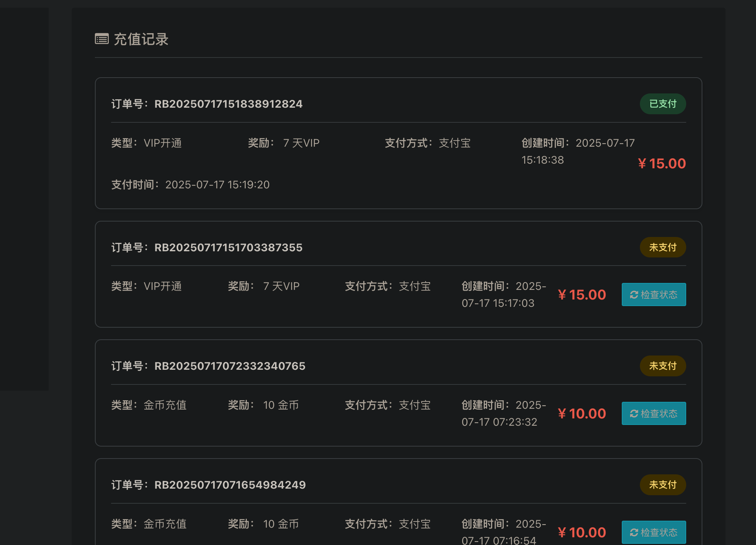This screenshot has width=756, height=545.
Task: Select order number RB20250717072332340765
Action: [230, 366]
